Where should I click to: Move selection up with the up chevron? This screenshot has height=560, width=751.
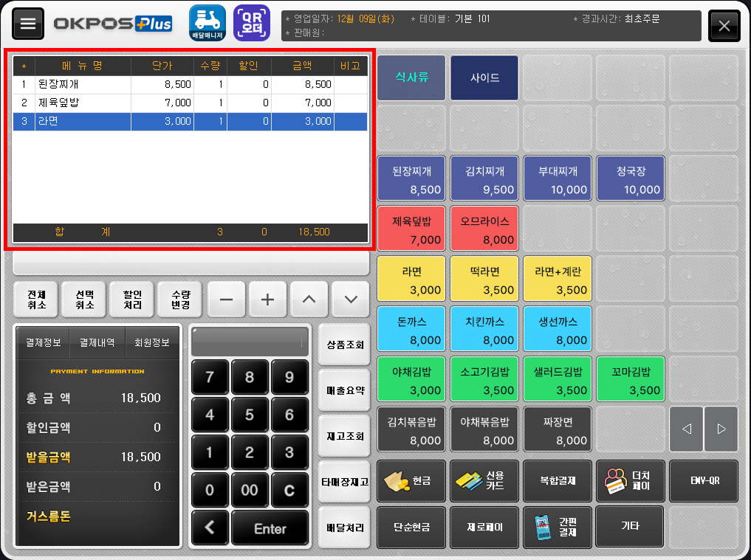[x=309, y=300]
